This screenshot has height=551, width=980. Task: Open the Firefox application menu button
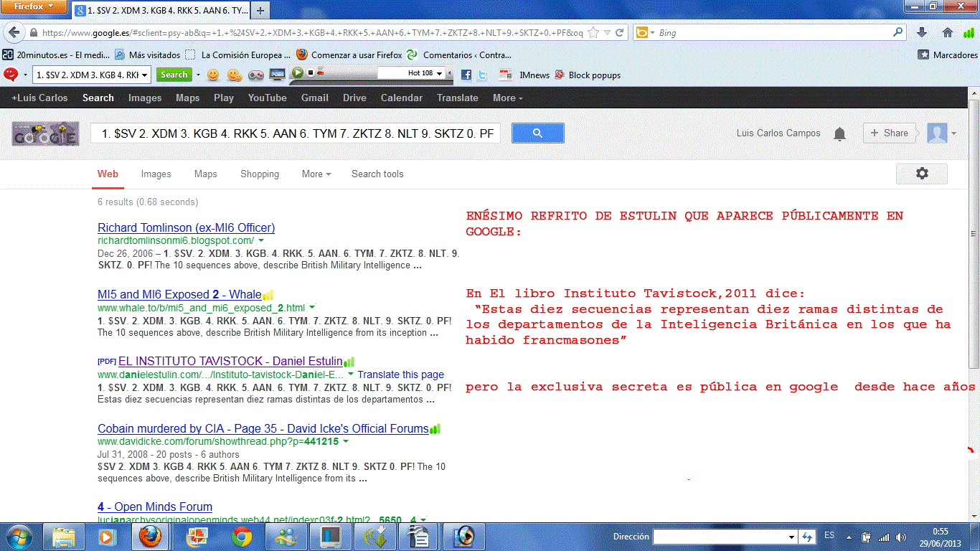coord(34,7)
